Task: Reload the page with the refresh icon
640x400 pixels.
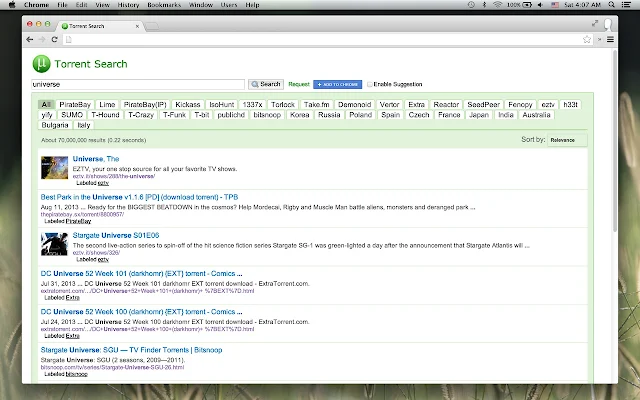Action: [x=54, y=40]
